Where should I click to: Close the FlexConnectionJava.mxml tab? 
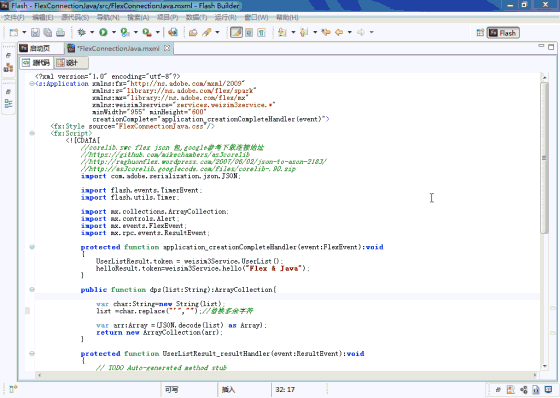pos(167,48)
